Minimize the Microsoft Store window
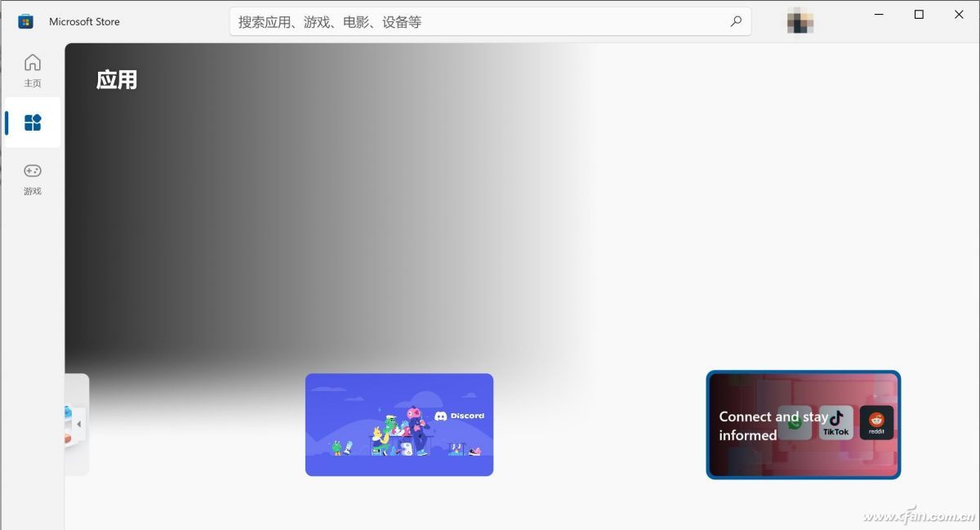Screen dimensions: 980x530 pyautogui.click(x=880, y=15)
